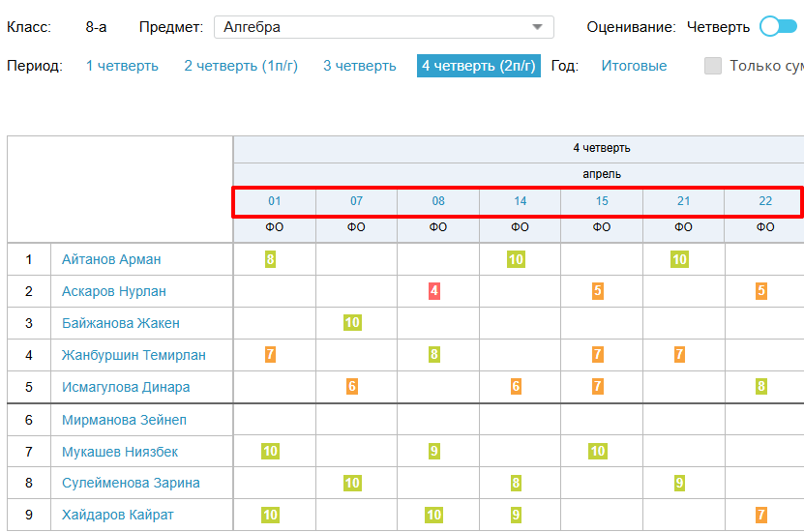The image size is (804, 532).
Task: Open Итоговые yearly grades link
Action: point(634,66)
